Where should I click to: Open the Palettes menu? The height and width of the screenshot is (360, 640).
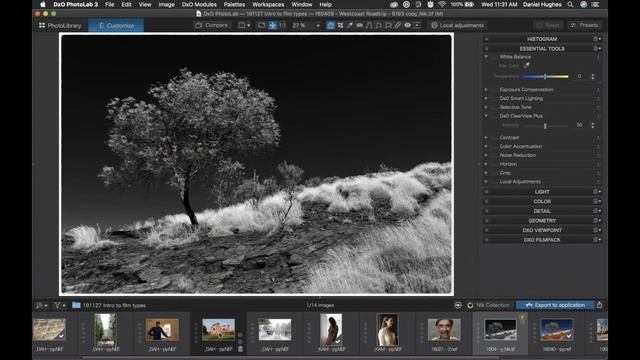(234, 4)
